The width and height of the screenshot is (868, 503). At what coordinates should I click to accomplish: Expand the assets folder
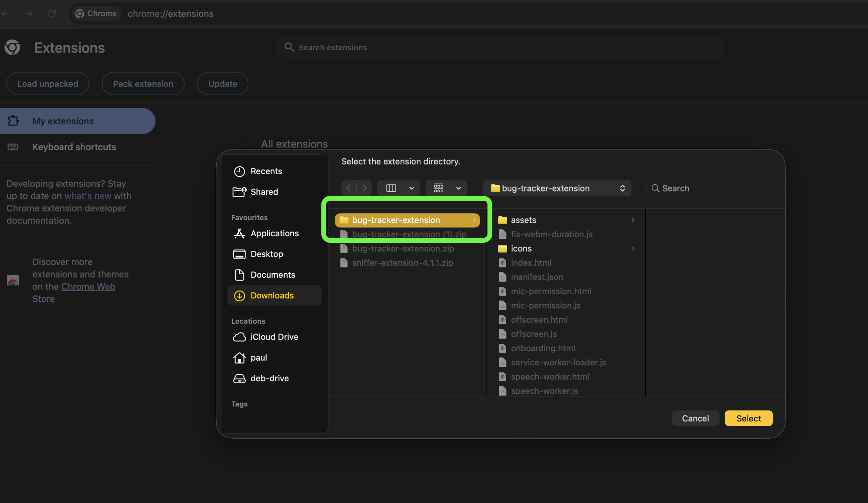coord(523,220)
